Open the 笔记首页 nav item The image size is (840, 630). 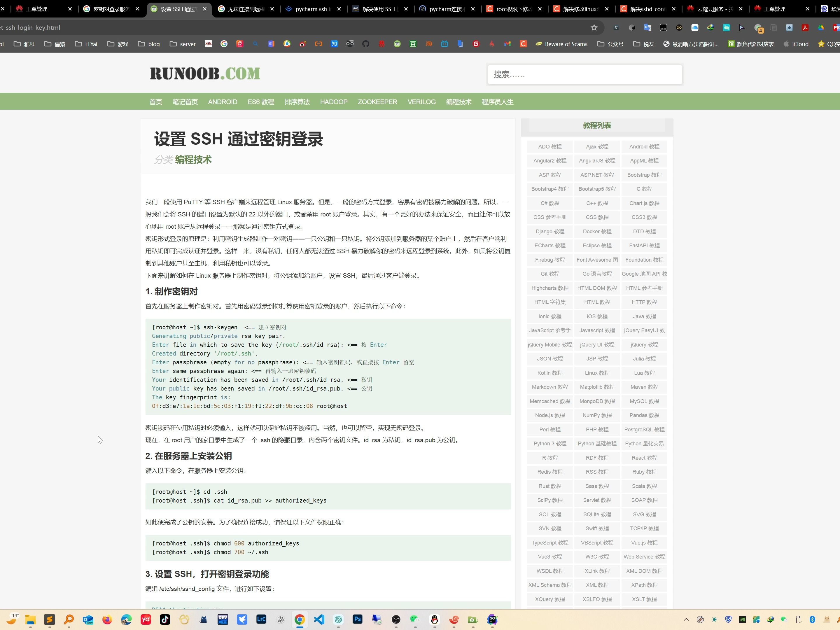tap(185, 102)
